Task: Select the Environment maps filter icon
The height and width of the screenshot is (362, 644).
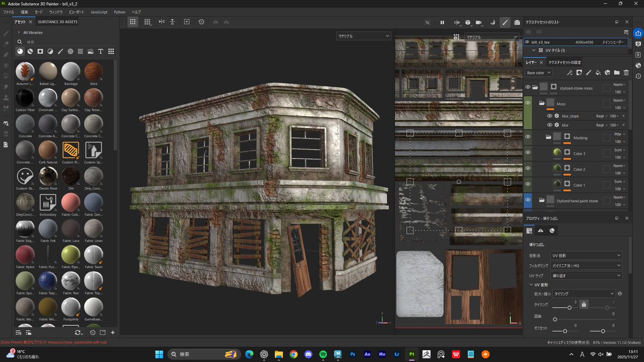Action: [90, 51]
